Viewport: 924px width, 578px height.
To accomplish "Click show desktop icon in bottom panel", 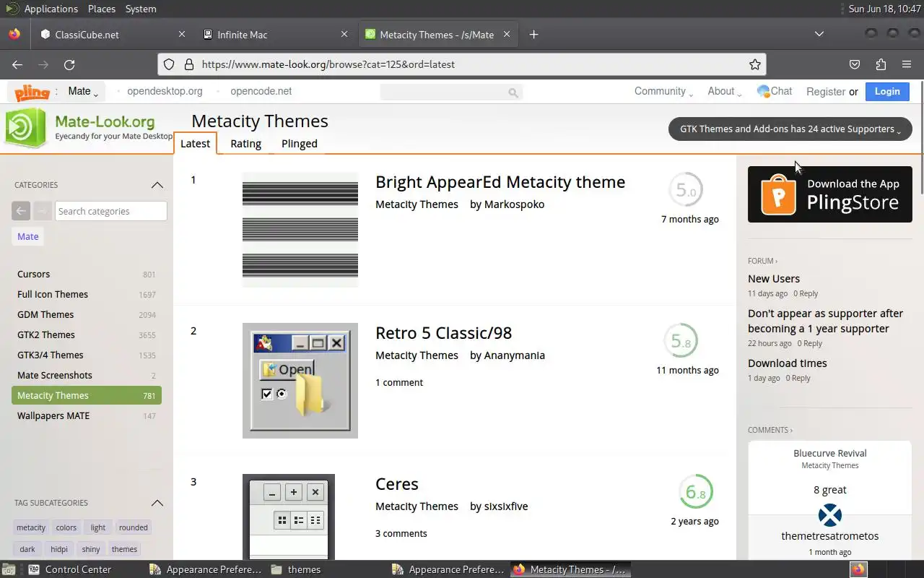I will (x=8, y=569).
